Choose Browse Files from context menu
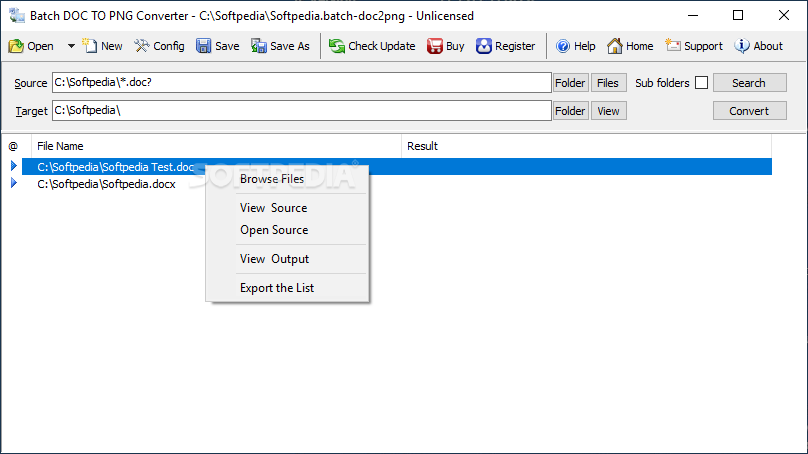The image size is (808, 454). pos(287,179)
